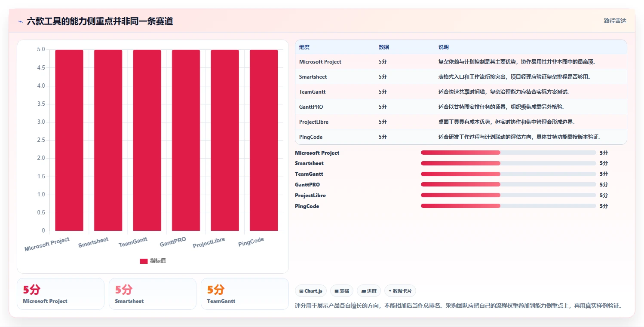Click Microsoft Project x-axis label
The image size is (644, 327).
47,244
